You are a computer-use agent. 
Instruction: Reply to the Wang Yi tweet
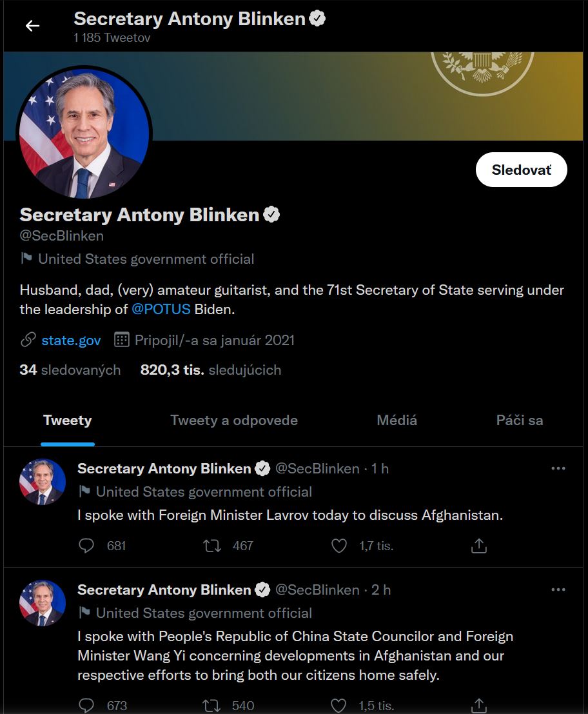pos(86,705)
